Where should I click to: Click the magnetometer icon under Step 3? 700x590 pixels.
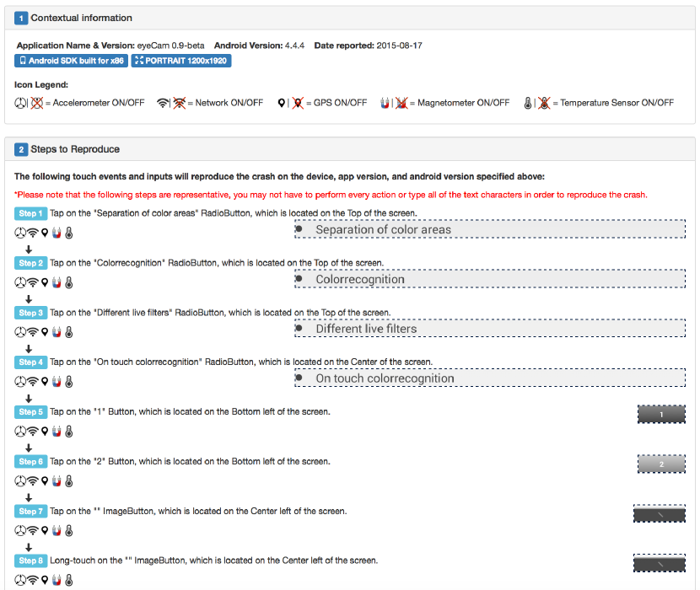[x=57, y=332]
